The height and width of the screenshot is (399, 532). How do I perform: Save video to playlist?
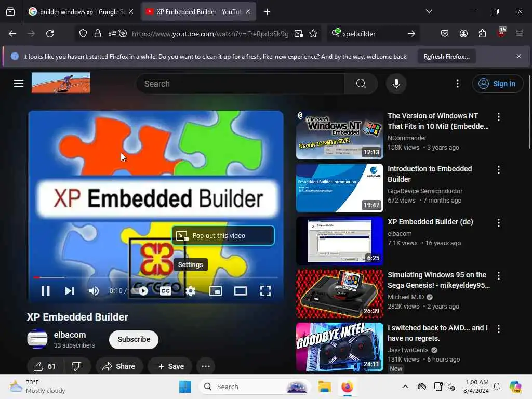pos(169,366)
